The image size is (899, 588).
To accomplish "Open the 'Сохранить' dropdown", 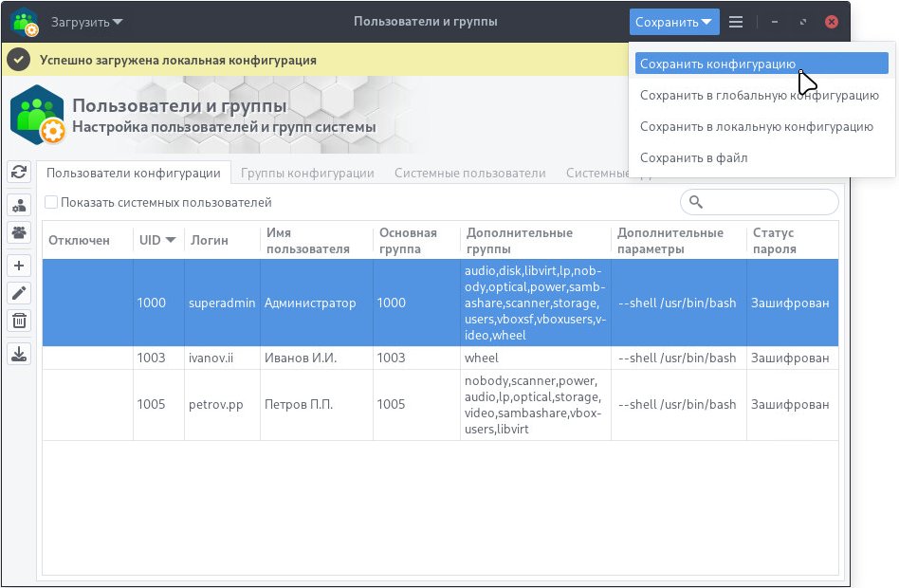I will (x=674, y=21).
